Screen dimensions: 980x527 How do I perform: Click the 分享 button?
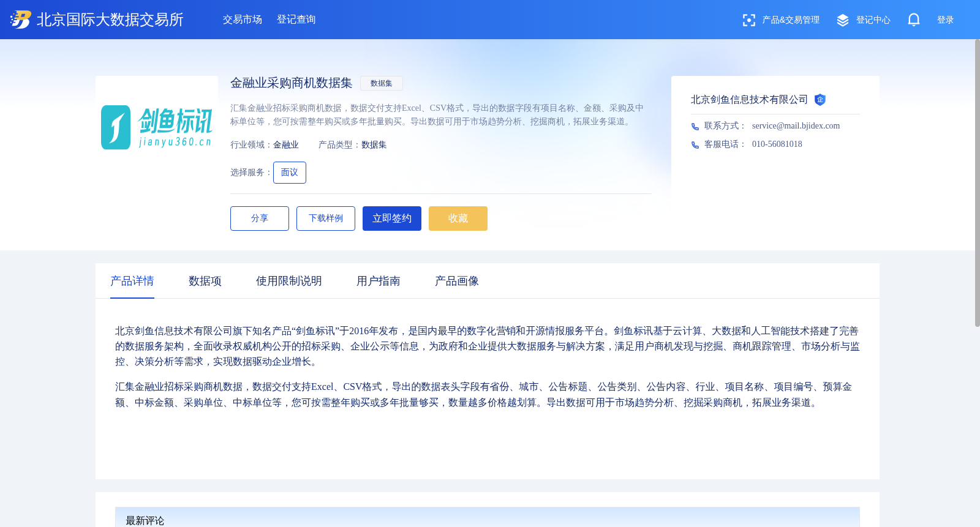point(260,219)
